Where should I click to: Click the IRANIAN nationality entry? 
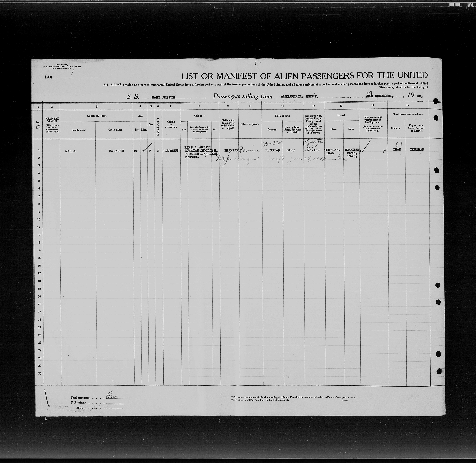231,151
